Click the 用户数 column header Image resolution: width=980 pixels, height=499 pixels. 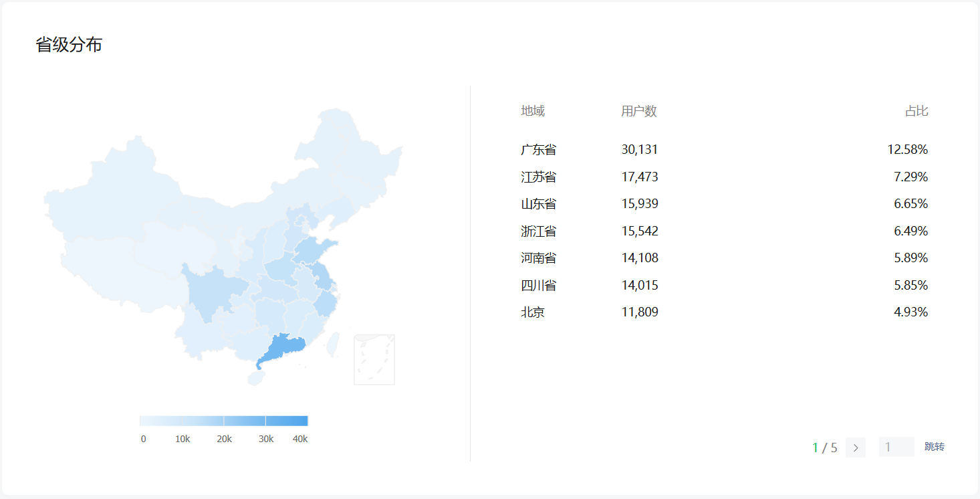point(639,111)
